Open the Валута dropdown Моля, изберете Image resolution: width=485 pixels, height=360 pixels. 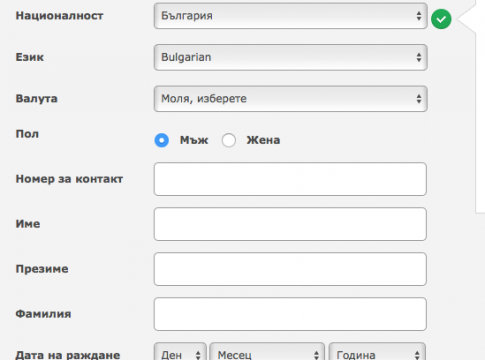tap(290, 99)
